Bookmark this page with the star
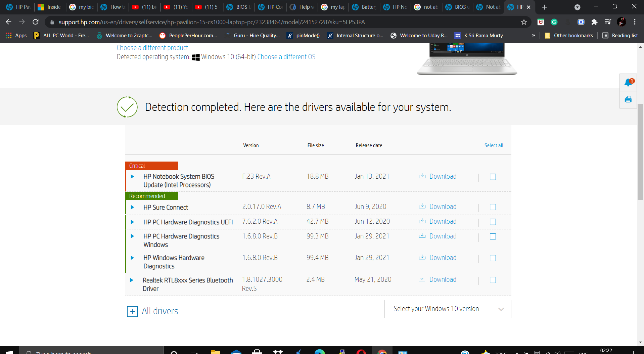644x354 pixels. [x=523, y=22]
